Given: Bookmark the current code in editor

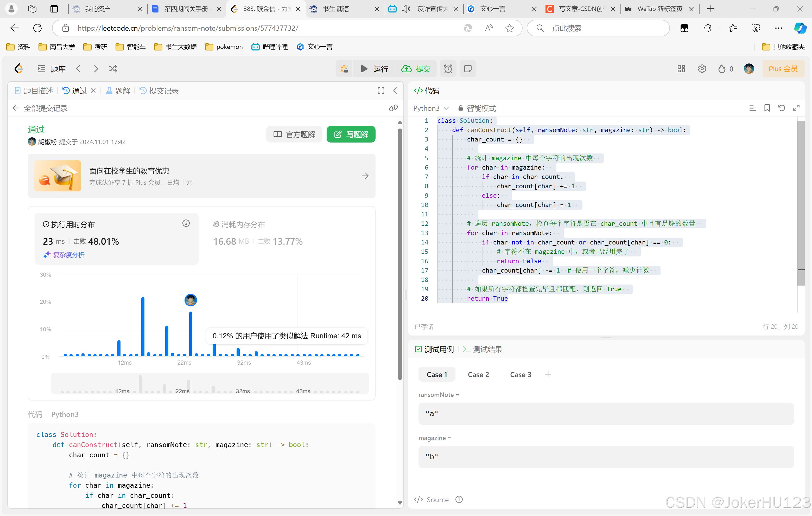Looking at the screenshot, I should click(767, 108).
